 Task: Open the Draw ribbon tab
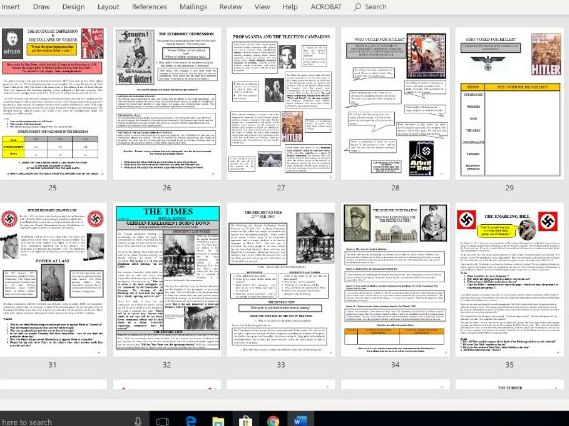(x=41, y=7)
